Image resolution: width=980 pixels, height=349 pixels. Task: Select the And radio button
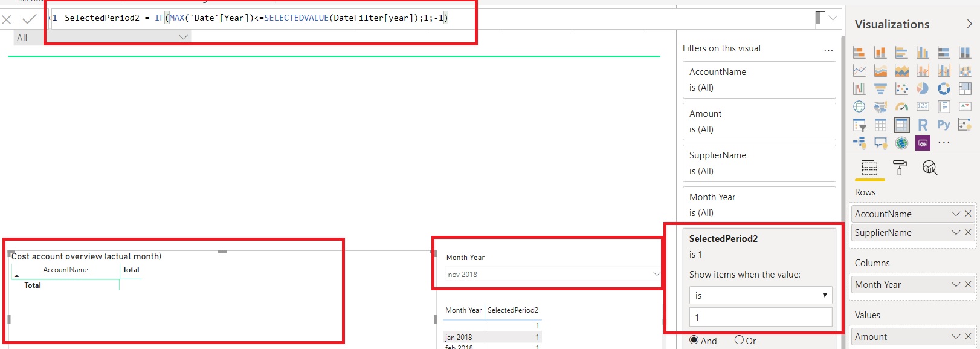click(694, 340)
